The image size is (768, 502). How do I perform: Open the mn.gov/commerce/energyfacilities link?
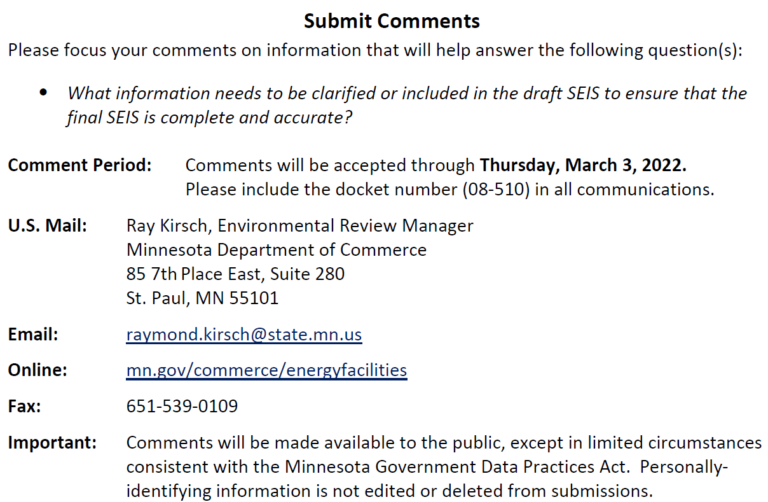[x=266, y=371]
